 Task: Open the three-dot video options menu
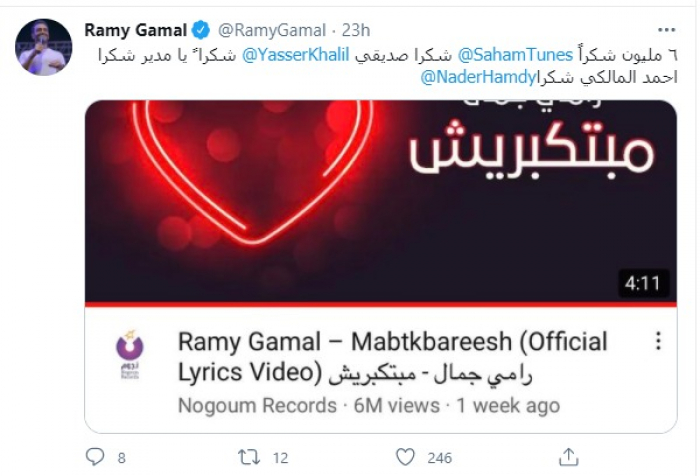pos(658,341)
